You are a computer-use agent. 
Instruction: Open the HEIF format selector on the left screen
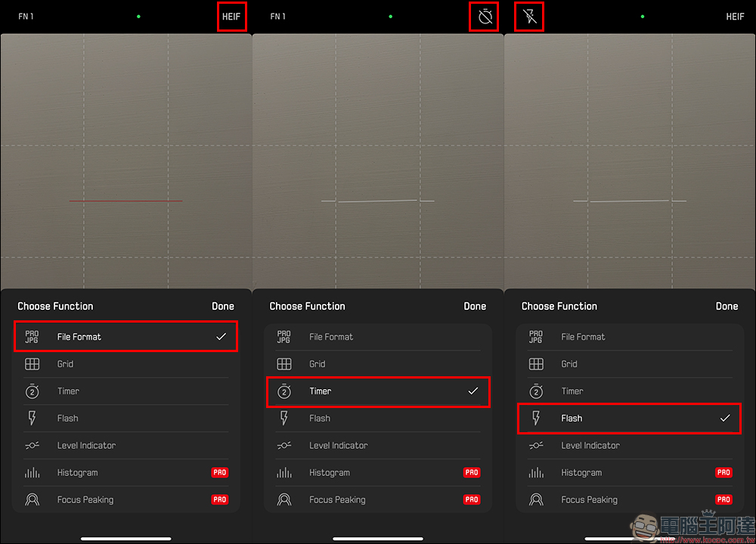click(x=231, y=17)
